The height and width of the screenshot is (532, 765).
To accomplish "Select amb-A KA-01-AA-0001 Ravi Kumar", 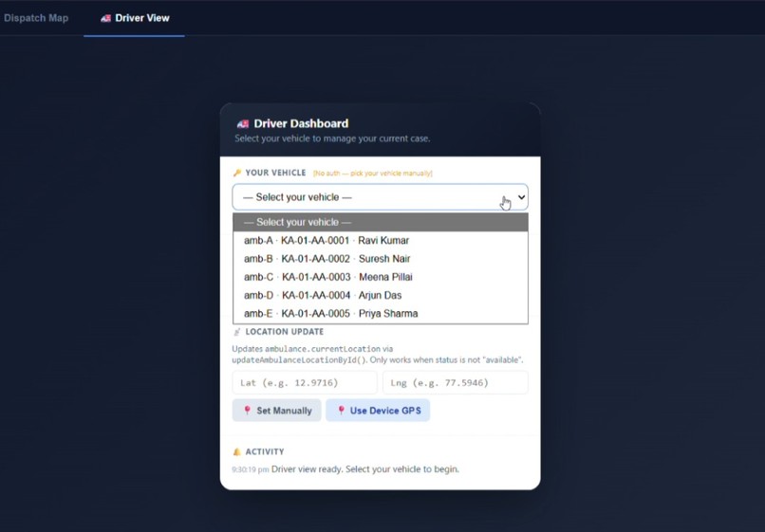I will coord(381,241).
